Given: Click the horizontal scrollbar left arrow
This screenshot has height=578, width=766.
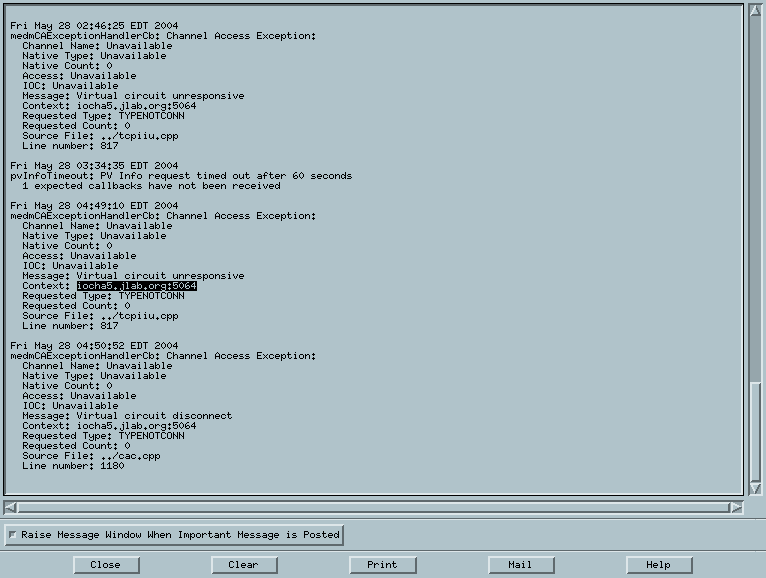Looking at the screenshot, I should coord(10,508).
